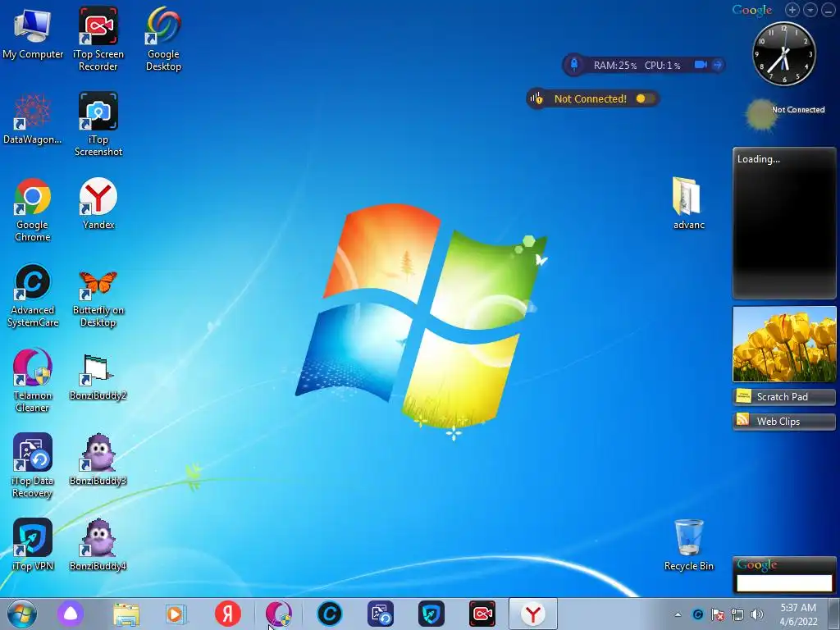
Task: Open the Yandex desktop shortcut
Action: (x=98, y=203)
